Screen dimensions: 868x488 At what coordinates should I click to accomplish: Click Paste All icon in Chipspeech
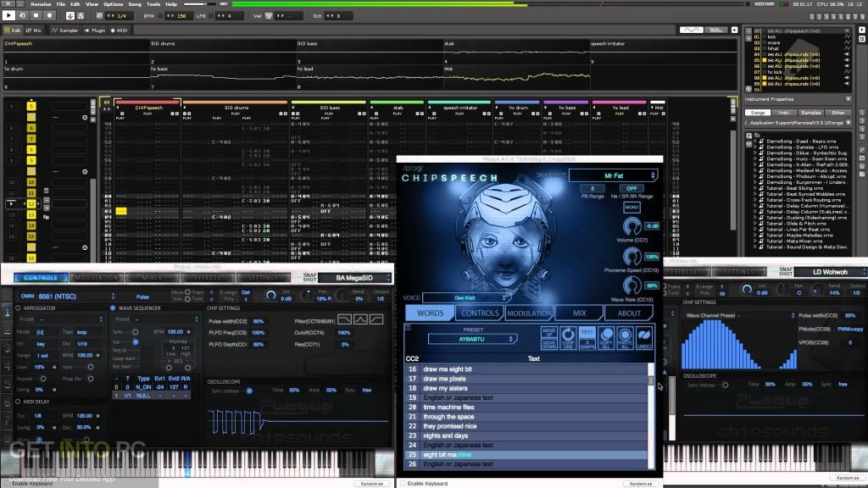(625, 337)
